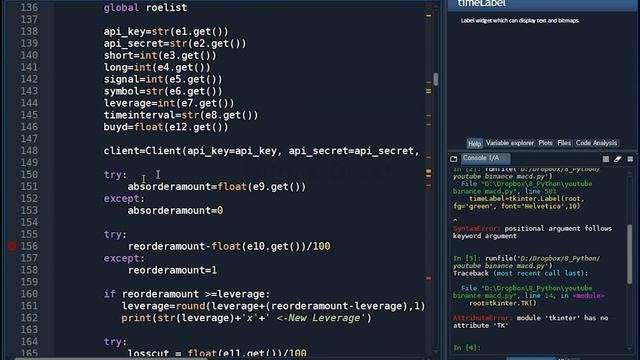The height and width of the screenshot is (360, 640).
Task: Click the api_key=str(e1.get()) code line
Action: pos(166,31)
